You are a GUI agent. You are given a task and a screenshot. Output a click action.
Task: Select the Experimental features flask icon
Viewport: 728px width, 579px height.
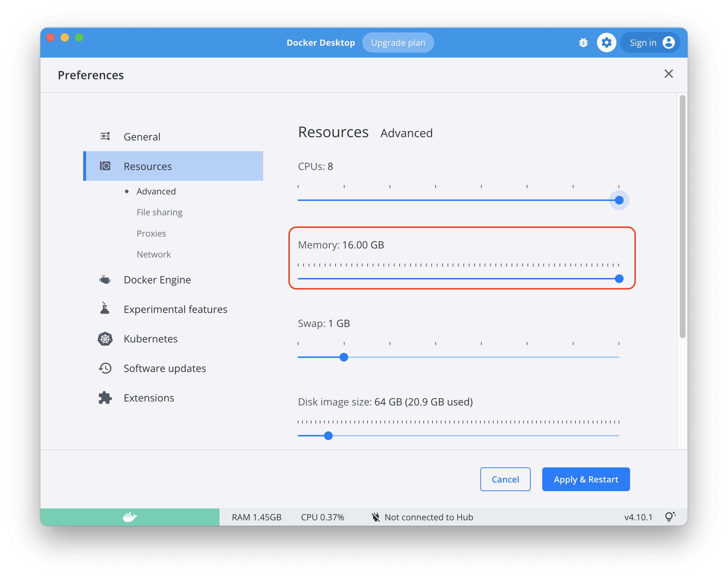(x=105, y=309)
